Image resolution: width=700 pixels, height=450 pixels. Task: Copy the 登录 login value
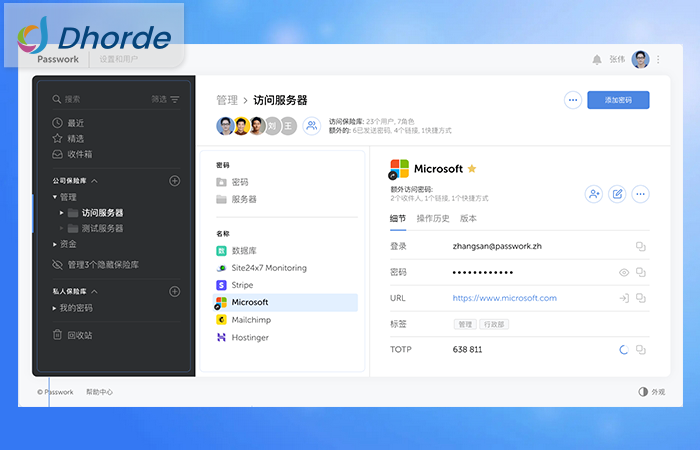click(x=641, y=246)
